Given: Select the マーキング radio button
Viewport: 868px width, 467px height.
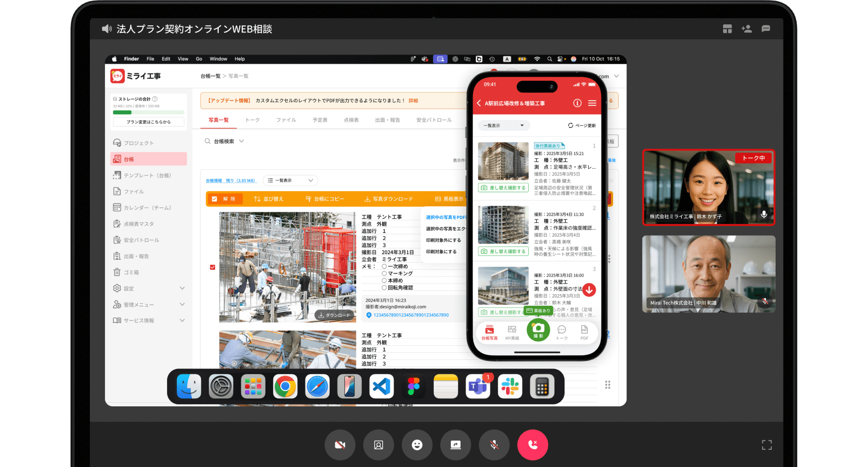Looking at the screenshot, I should pos(384,273).
